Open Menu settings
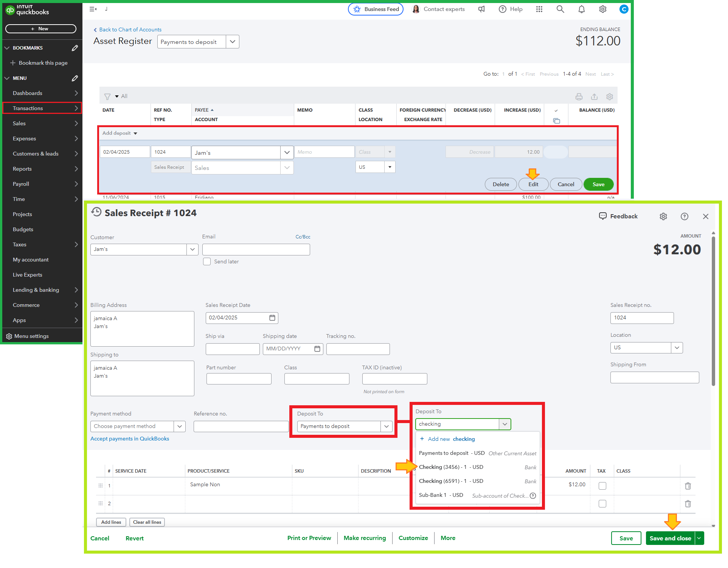 point(28,336)
